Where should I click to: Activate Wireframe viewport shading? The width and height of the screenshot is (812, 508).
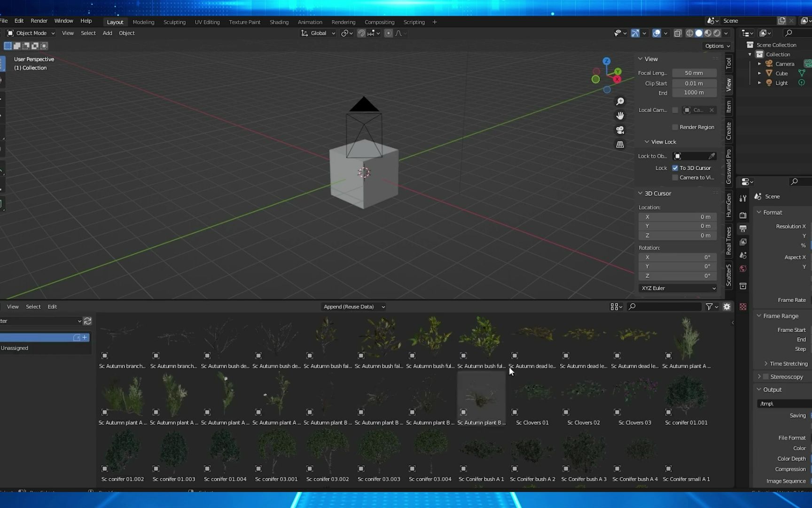point(689,33)
